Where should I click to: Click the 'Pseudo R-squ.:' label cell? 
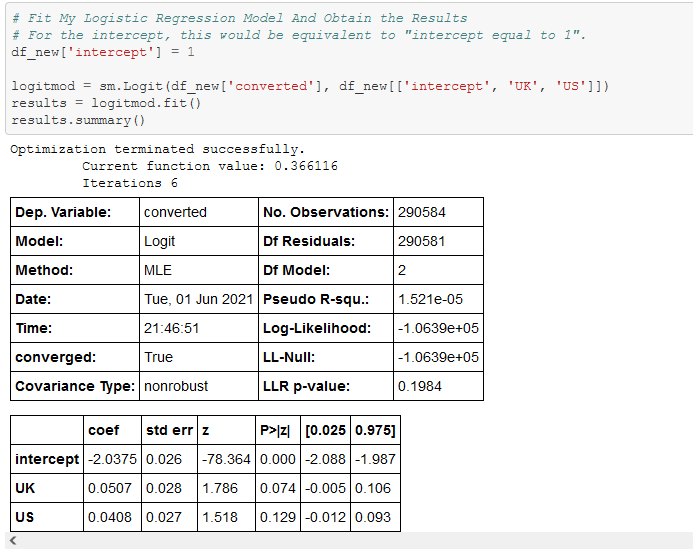pos(326,299)
